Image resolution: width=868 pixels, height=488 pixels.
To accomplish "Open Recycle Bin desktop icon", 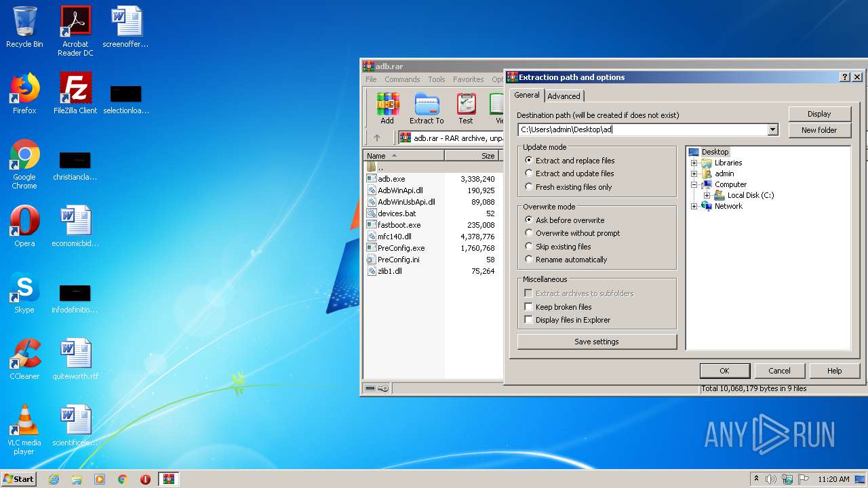I will pos(24,27).
